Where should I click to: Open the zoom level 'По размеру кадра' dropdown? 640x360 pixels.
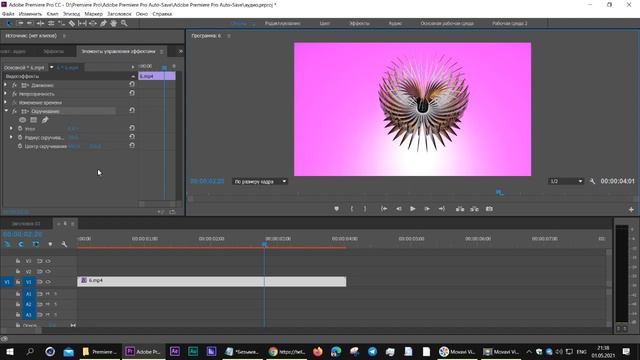pos(260,181)
